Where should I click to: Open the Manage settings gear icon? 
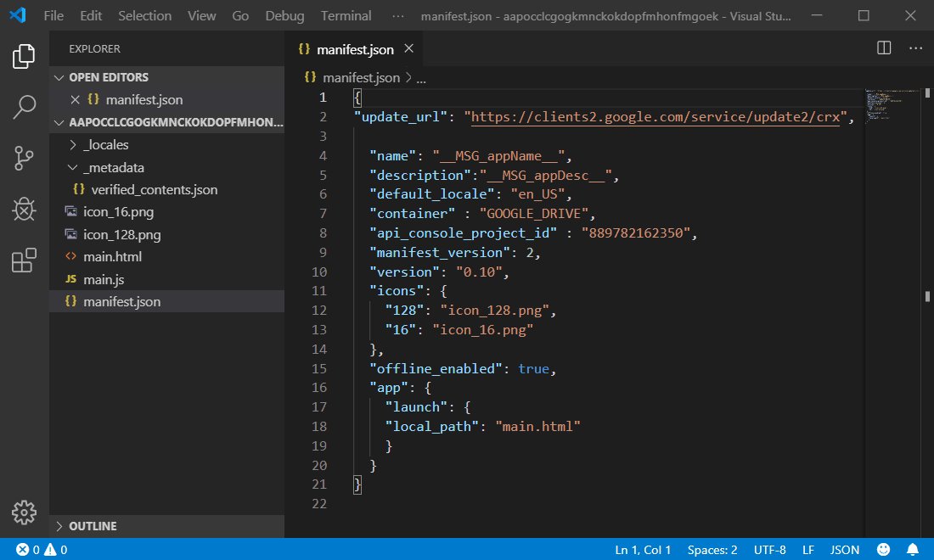24,512
